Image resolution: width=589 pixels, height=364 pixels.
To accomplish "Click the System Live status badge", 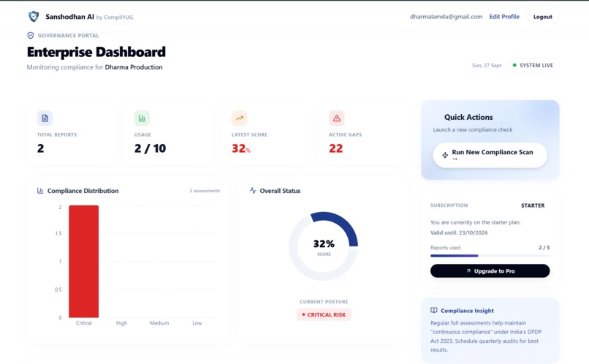I will click(x=533, y=65).
